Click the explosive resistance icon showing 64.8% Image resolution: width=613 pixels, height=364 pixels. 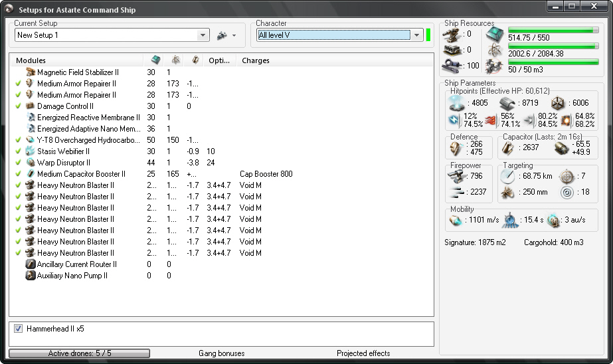pos(566,120)
